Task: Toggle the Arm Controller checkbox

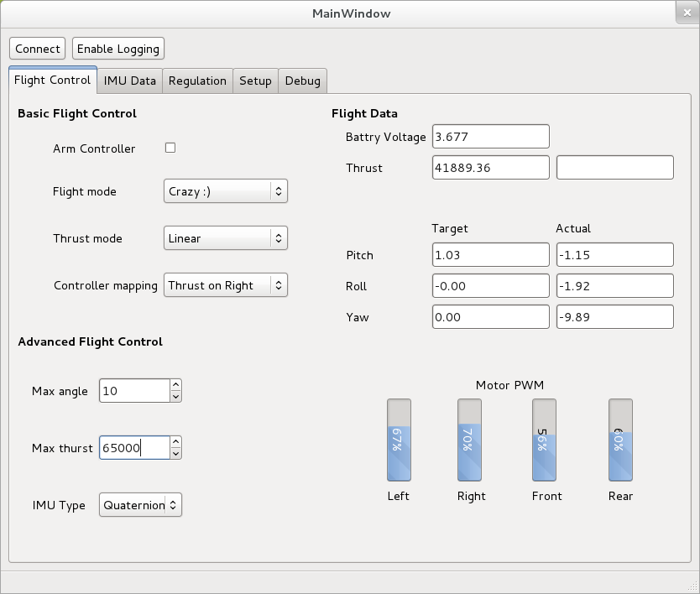Action: pyautogui.click(x=170, y=148)
